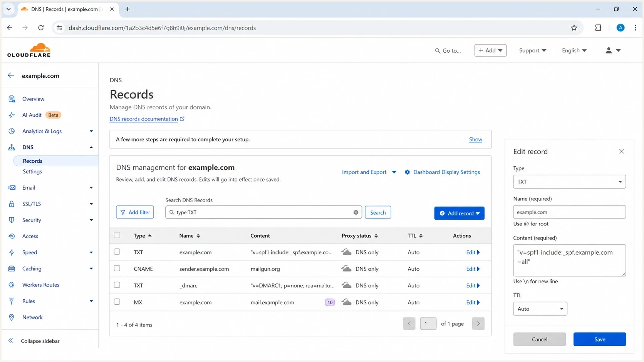Click the Caching icon in sidebar
The height and width of the screenshot is (362, 644).
tap(12, 269)
